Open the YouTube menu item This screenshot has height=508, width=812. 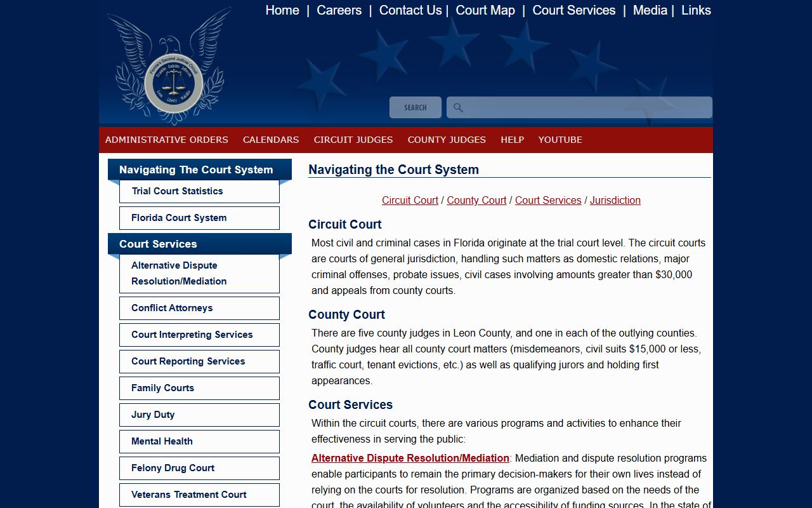560,140
